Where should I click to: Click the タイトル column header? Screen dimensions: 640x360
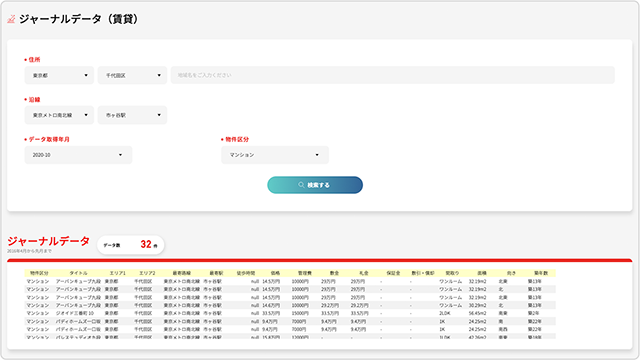point(78,273)
